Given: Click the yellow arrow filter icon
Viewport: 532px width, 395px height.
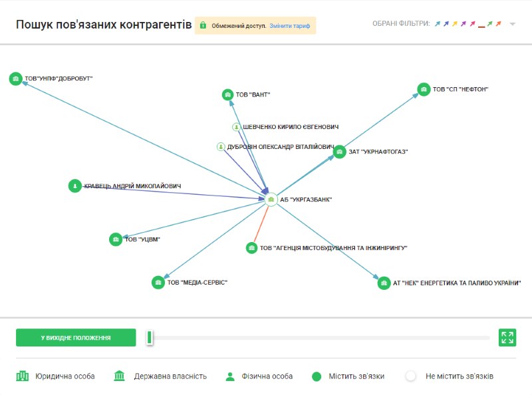Looking at the screenshot, I should (455, 24).
